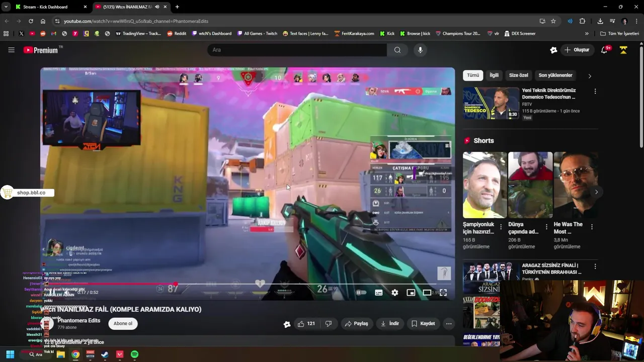Open the Chrome tab search dropdown

6,7
